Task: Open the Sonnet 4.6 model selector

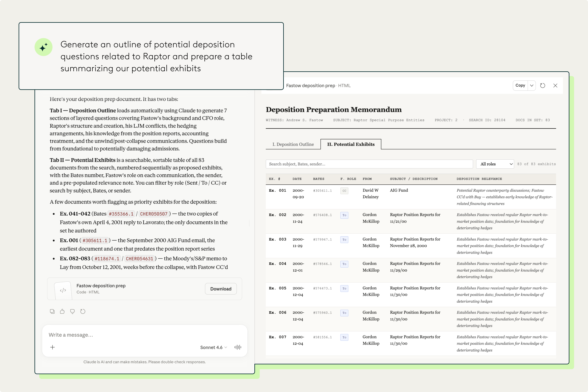Action: (x=213, y=347)
